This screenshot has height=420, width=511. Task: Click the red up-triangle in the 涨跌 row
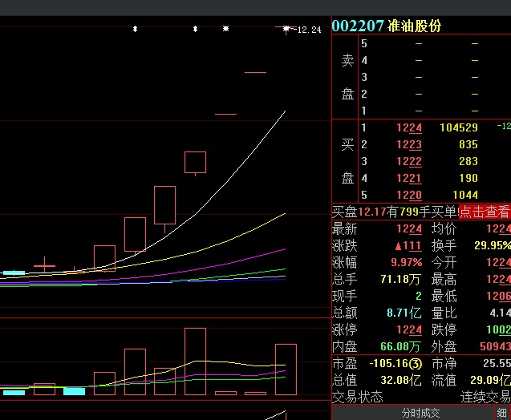(x=397, y=245)
